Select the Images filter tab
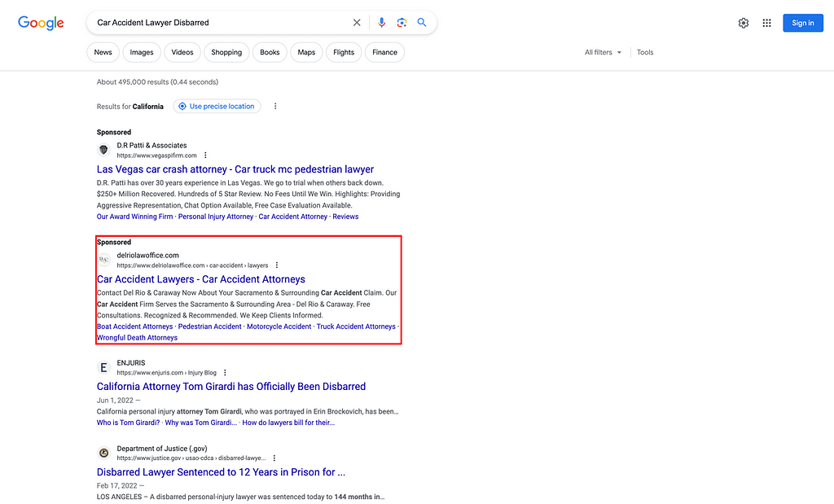Viewport: 834px width, 504px height. 142,52
